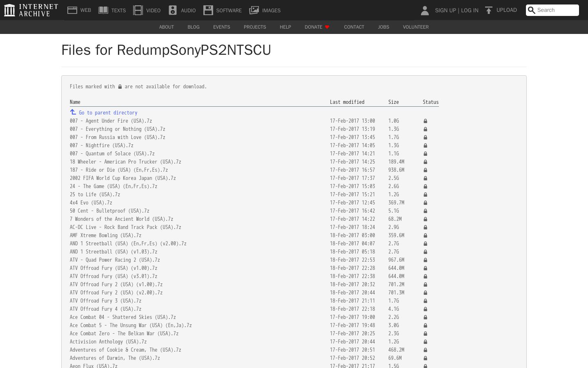Open the Projects menu item
This screenshot has width=588, height=368.
(255, 27)
